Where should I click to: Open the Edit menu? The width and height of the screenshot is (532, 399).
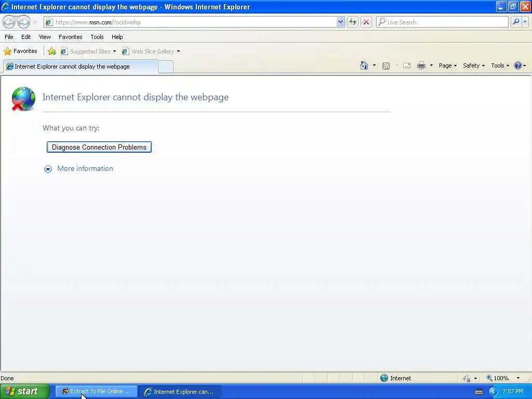pos(26,37)
